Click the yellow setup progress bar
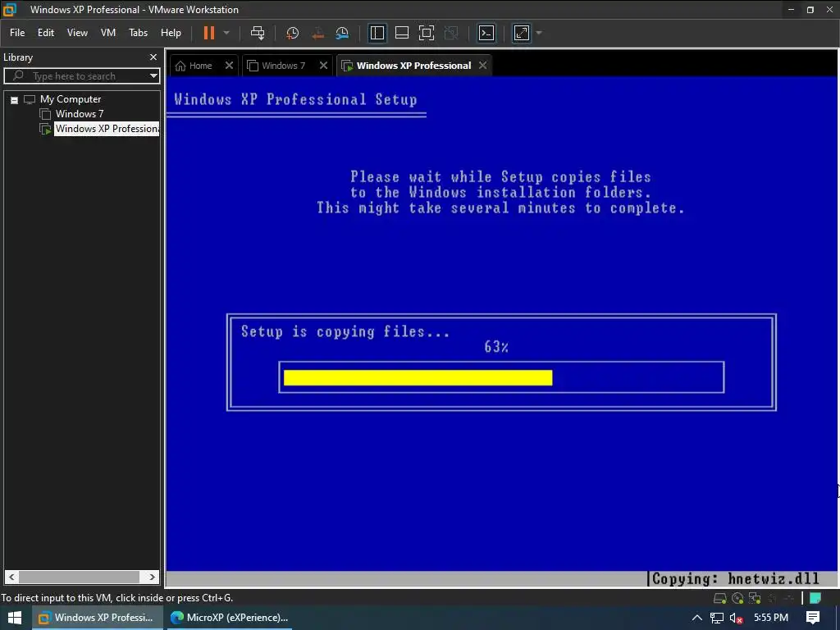Image resolution: width=840 pixels, height=630 pixels. pyautogui.click(x=418, y=377)
